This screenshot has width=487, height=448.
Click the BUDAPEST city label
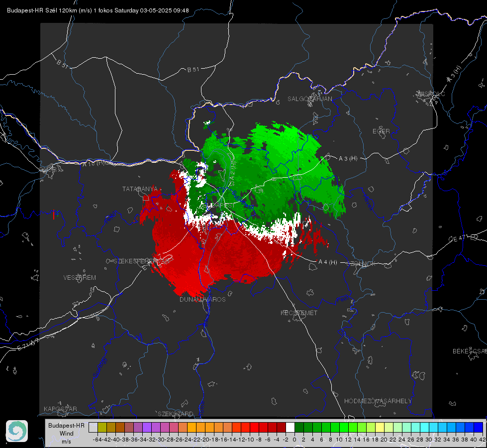coord(218,206)
